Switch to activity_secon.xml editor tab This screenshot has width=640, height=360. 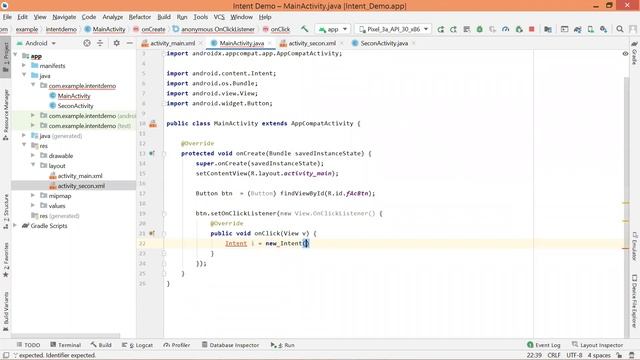pyautogui.click(x=312, y=43)
